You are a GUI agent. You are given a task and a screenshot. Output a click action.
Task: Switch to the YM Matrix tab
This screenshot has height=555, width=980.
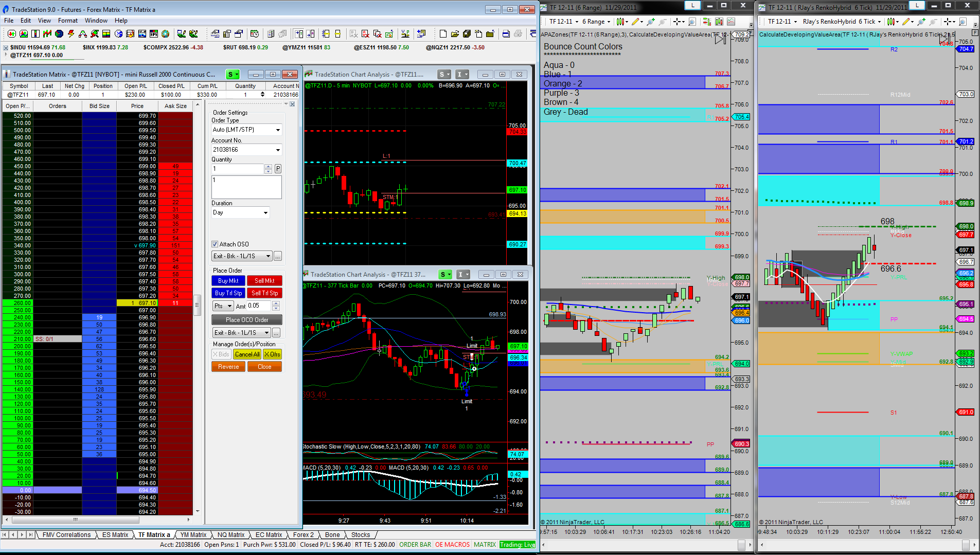193,535
